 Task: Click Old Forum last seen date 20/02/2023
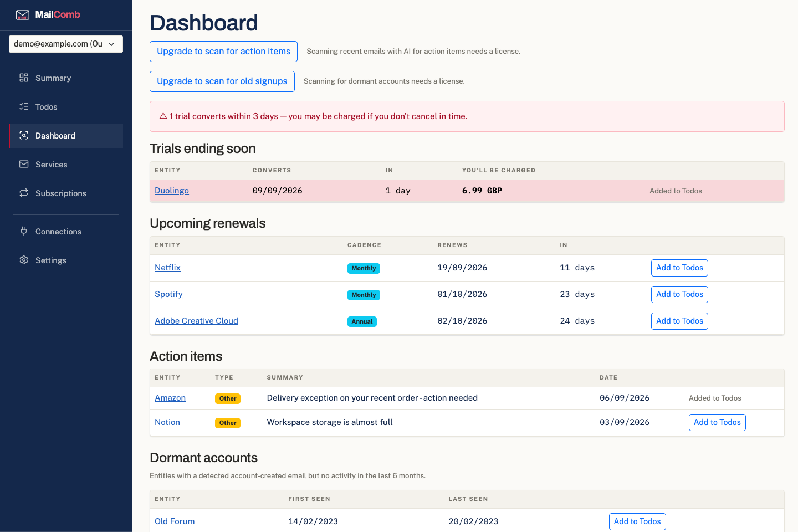[473, 521]
